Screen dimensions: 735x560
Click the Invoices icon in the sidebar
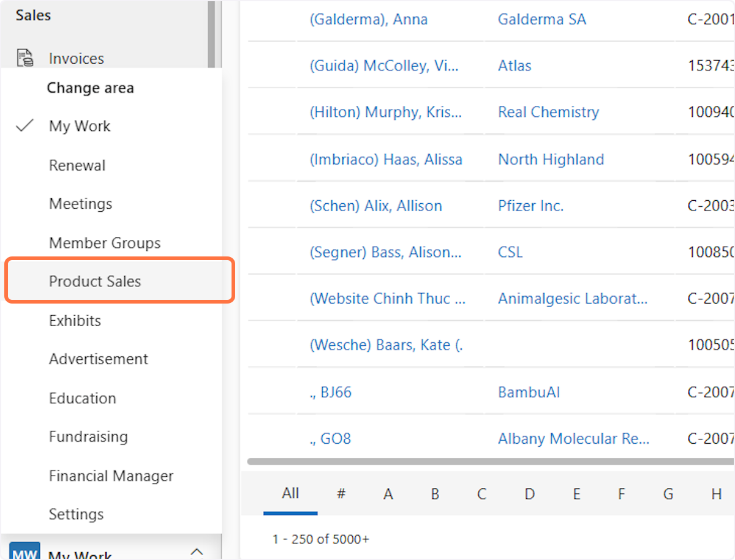coord(25,59)
